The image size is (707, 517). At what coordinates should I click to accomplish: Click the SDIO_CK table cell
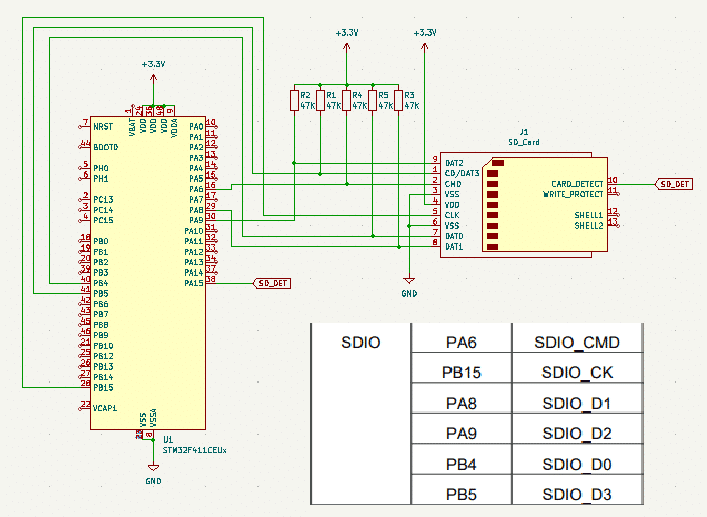(x=577, y=372)
